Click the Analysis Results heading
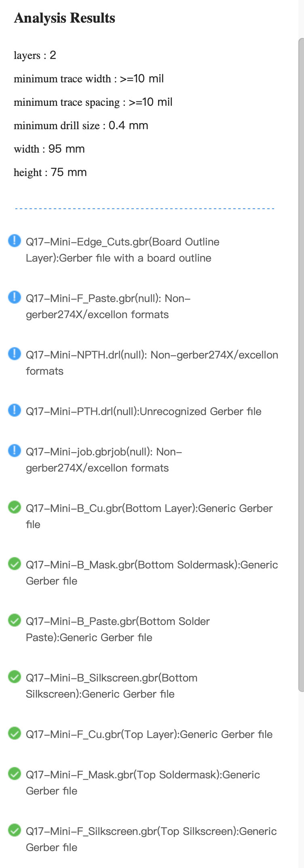 65,18
